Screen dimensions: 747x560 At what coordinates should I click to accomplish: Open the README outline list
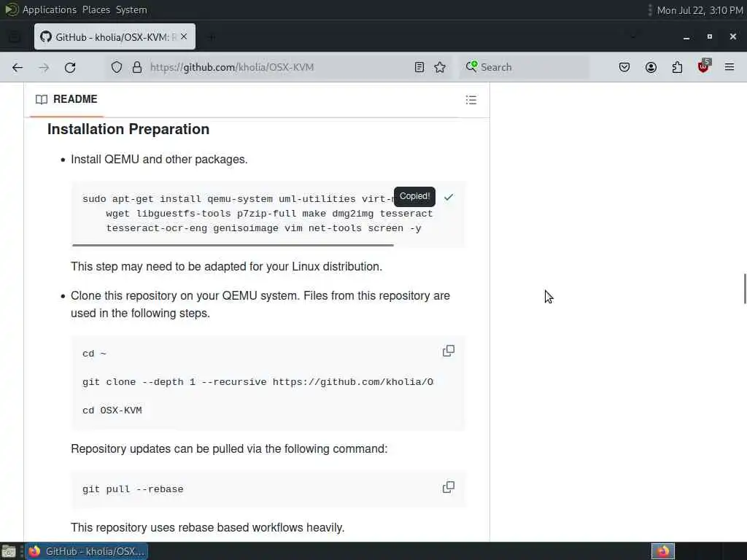pos(471,99)
